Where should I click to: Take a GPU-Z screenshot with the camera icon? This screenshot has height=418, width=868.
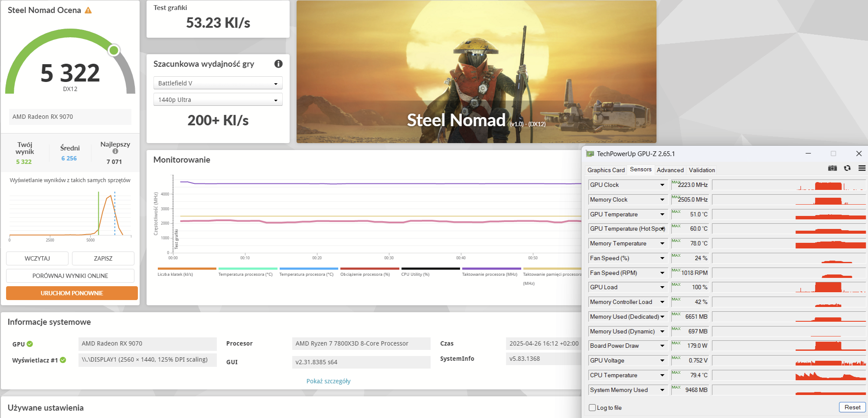pyautogui.click(x=832, y=168)
